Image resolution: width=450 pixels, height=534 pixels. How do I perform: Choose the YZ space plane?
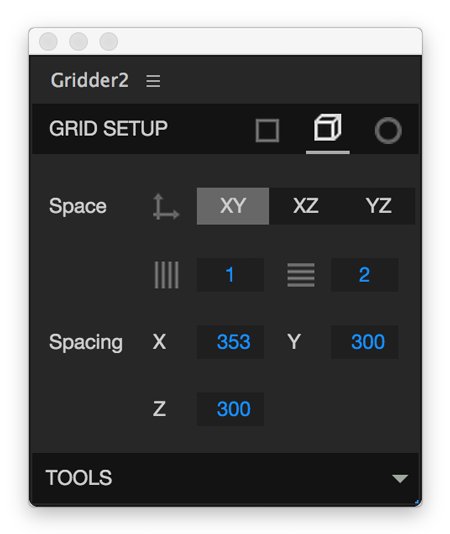click(x=378, y=206)
